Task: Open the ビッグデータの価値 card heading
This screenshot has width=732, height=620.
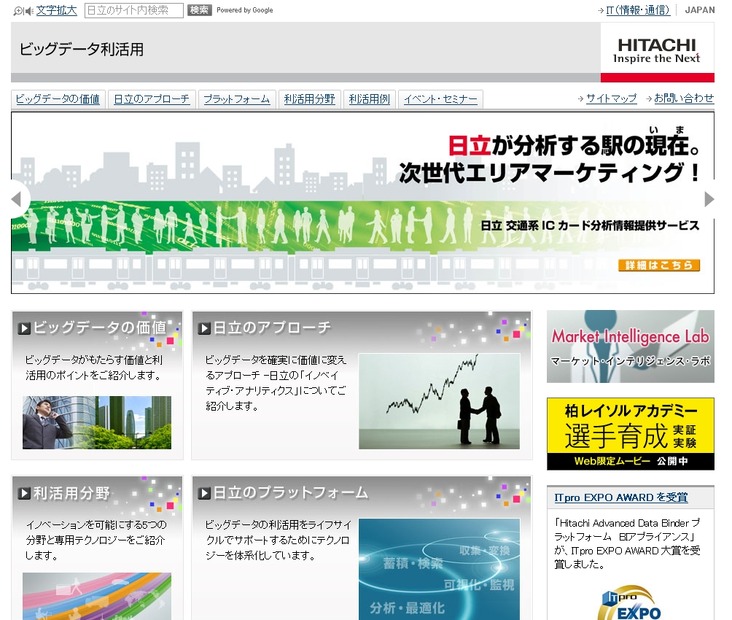Action: pyautogui.click(x=100, y=328)
